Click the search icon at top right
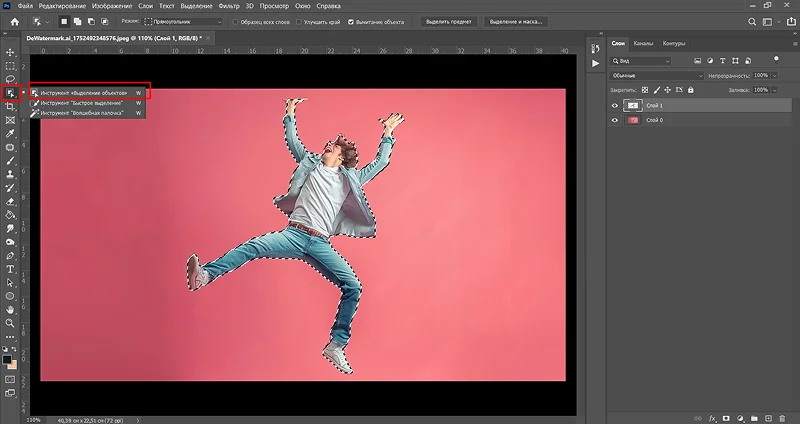This screenshot has width=800, height=424. (752, 22)
